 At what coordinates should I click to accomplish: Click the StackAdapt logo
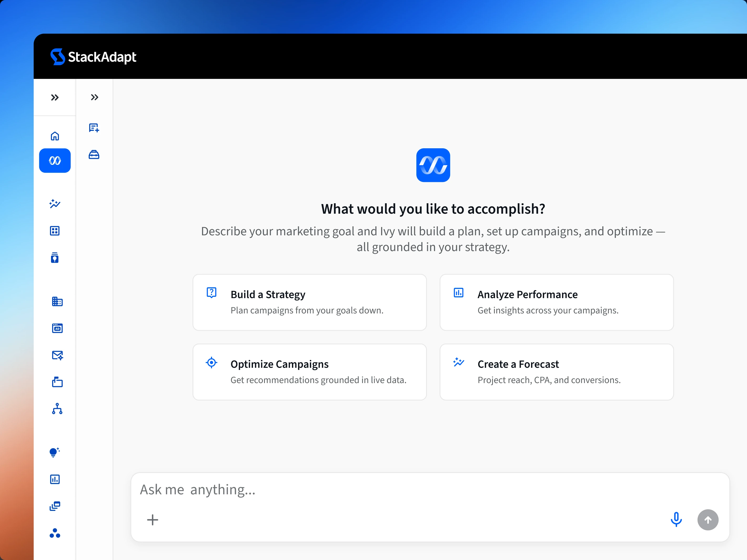point(93,57)
